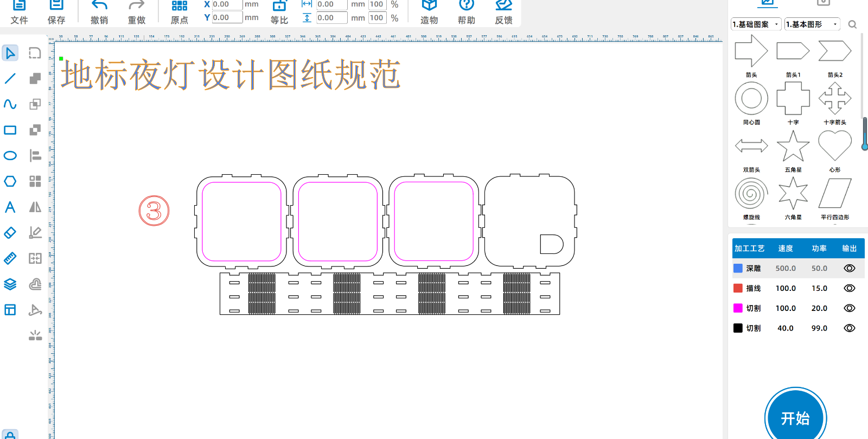Click the height percent field
868x439 pixels.
[x=377, y=17]
